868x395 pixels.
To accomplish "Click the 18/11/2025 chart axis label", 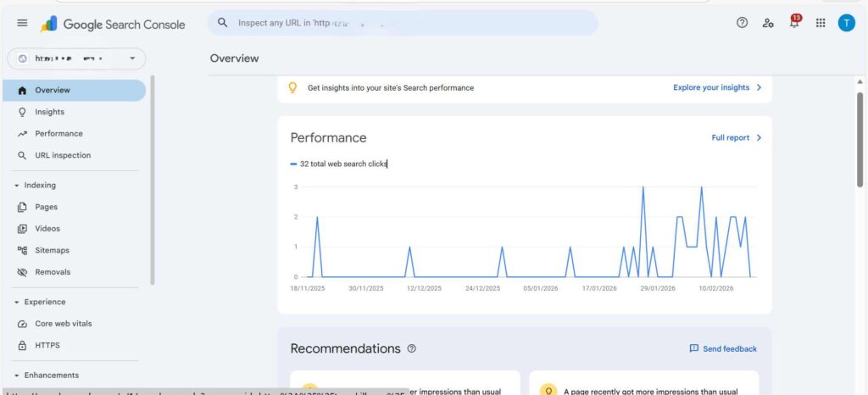I will [308, 288].
